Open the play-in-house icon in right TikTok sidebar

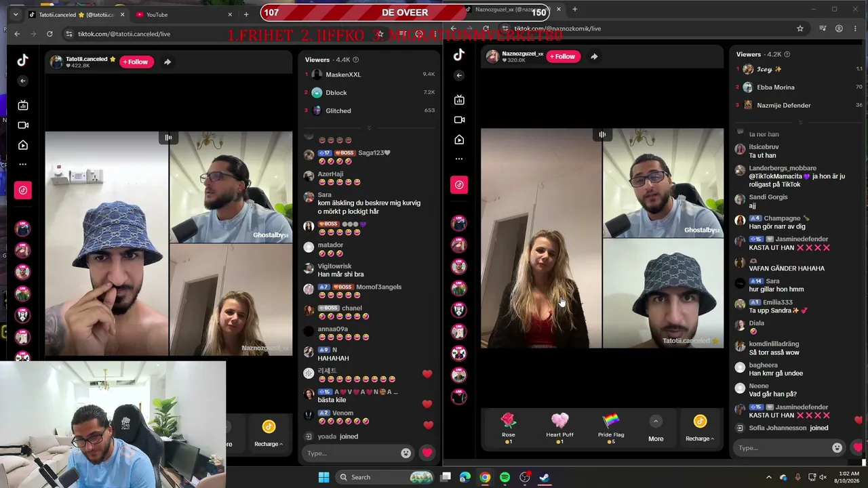[x=459, y=140]
